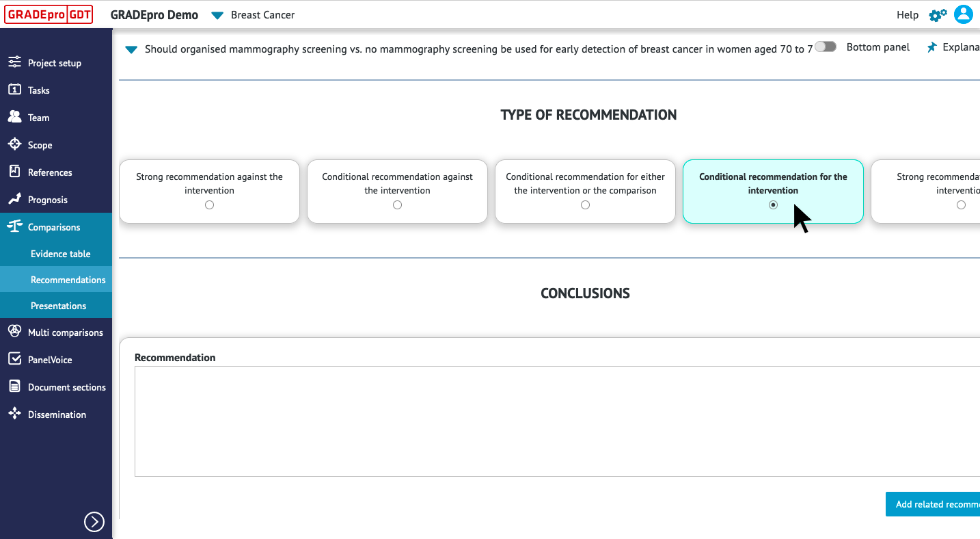The height and width of the screenshot is (539, 980).
Task: Select Strong recommendation against the intervention
Action: tap(209, 205)
